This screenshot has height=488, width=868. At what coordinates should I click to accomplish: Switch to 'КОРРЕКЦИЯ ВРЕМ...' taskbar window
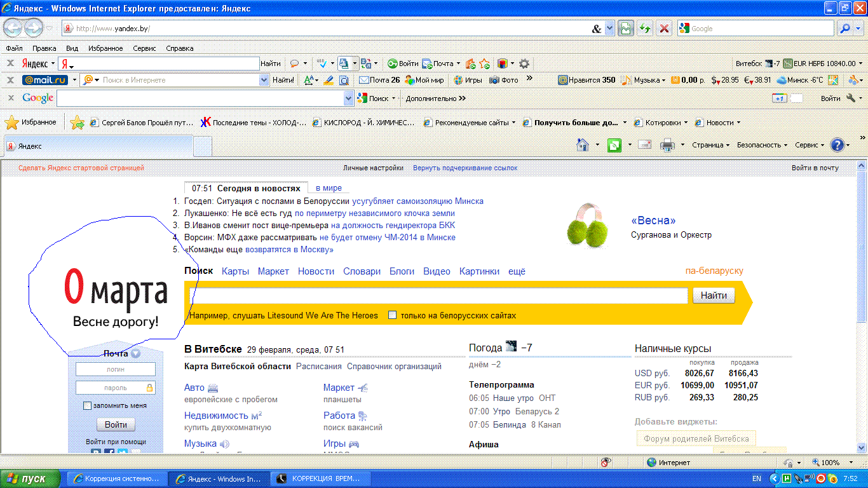(320, 478)
